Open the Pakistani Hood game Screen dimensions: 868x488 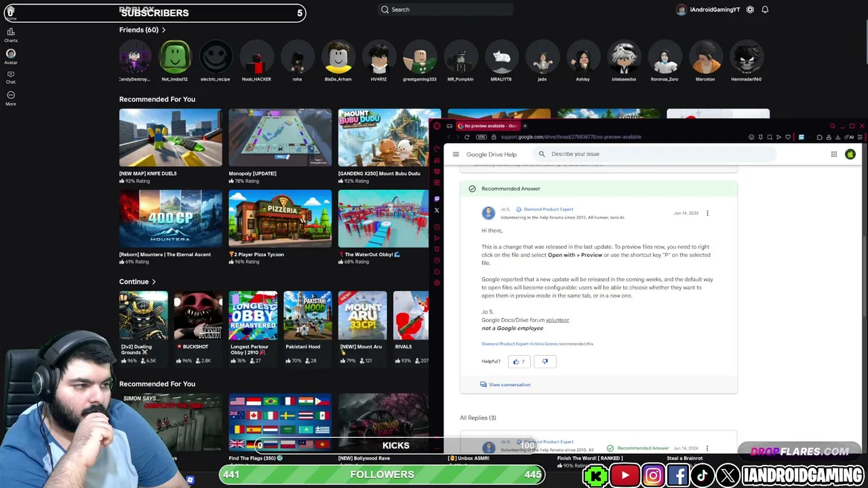308,315
